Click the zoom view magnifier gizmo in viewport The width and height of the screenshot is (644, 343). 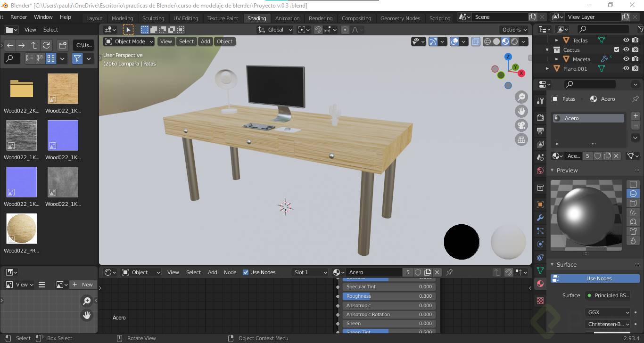click(x=521, y=98)
